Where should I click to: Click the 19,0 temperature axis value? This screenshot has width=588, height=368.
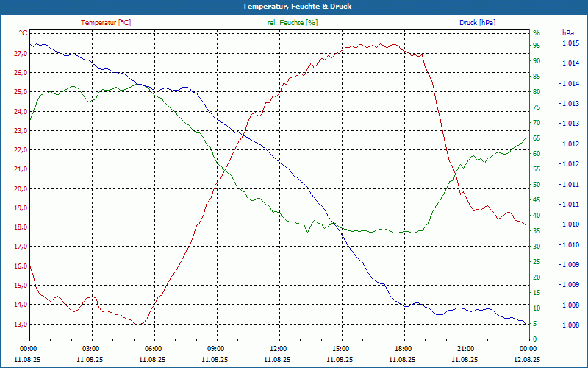coord(21,208)
